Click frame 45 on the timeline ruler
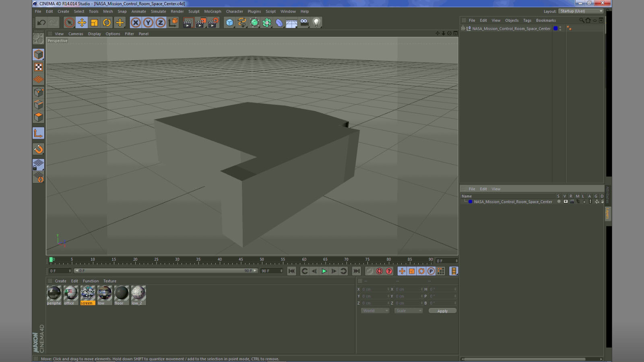Viewport: 644px width, 362px height. point(241,260)
